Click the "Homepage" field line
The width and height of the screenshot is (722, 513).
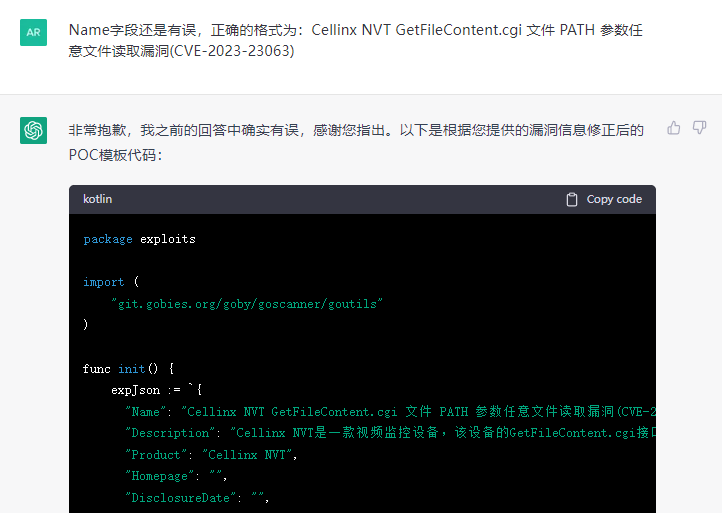click(x=176, y=476)
